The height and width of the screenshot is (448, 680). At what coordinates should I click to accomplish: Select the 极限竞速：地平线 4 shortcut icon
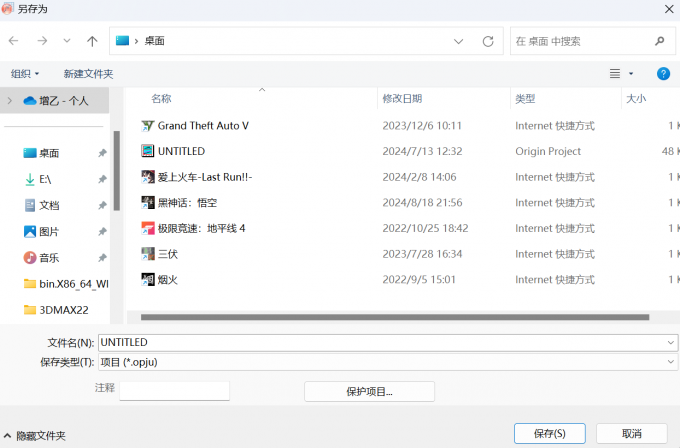tap(148, 228)
